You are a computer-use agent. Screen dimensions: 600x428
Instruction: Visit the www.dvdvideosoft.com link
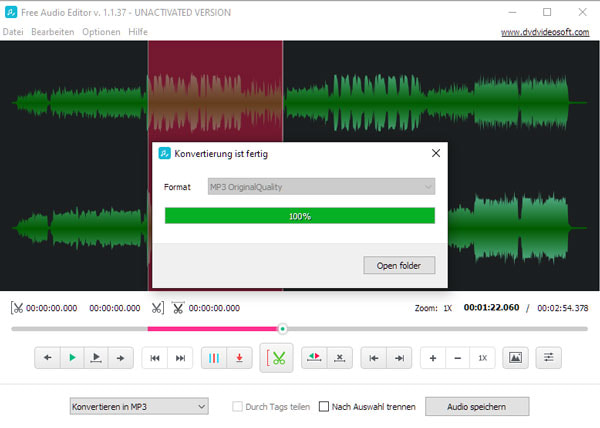[x=547, y=32]
